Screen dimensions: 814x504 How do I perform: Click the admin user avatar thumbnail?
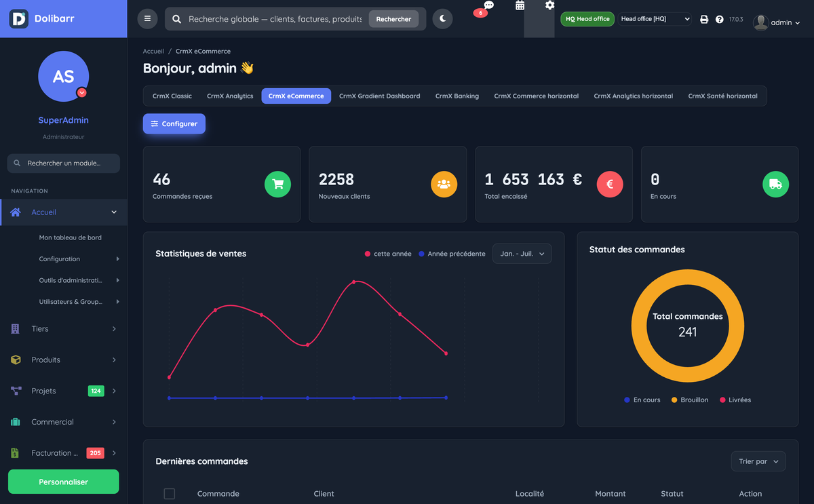pos(760,22)
